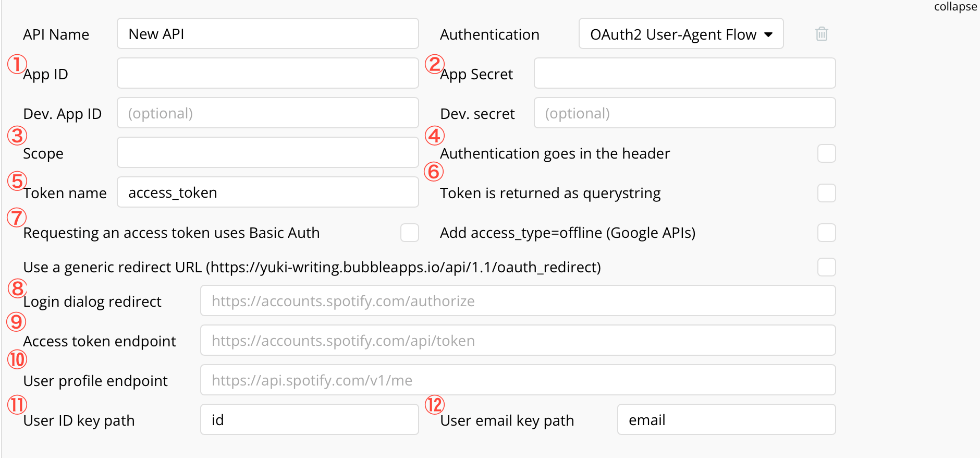
Task: Enable 'Token is returned as querystring'
Action: click(826, 192)
